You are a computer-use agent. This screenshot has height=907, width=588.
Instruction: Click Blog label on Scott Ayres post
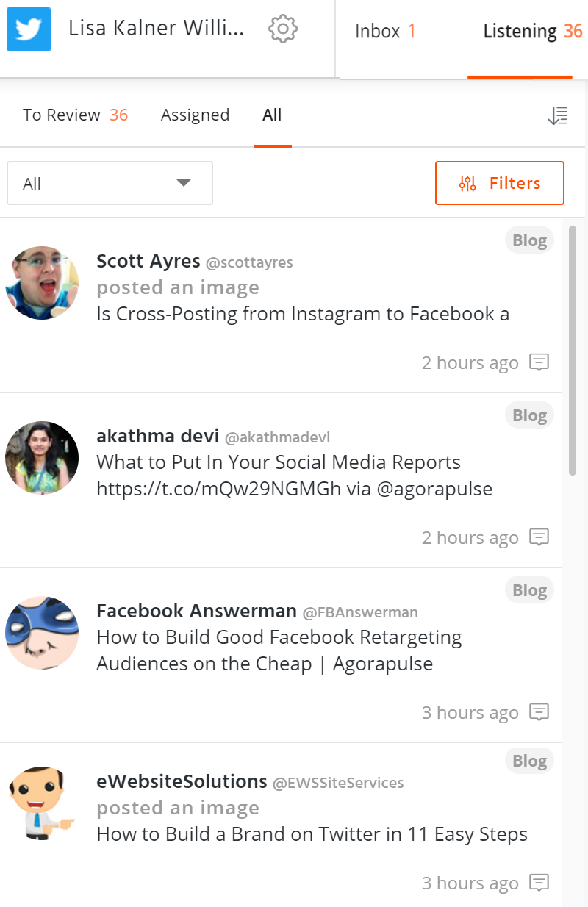pyautogui.click(x=529, y=240)
